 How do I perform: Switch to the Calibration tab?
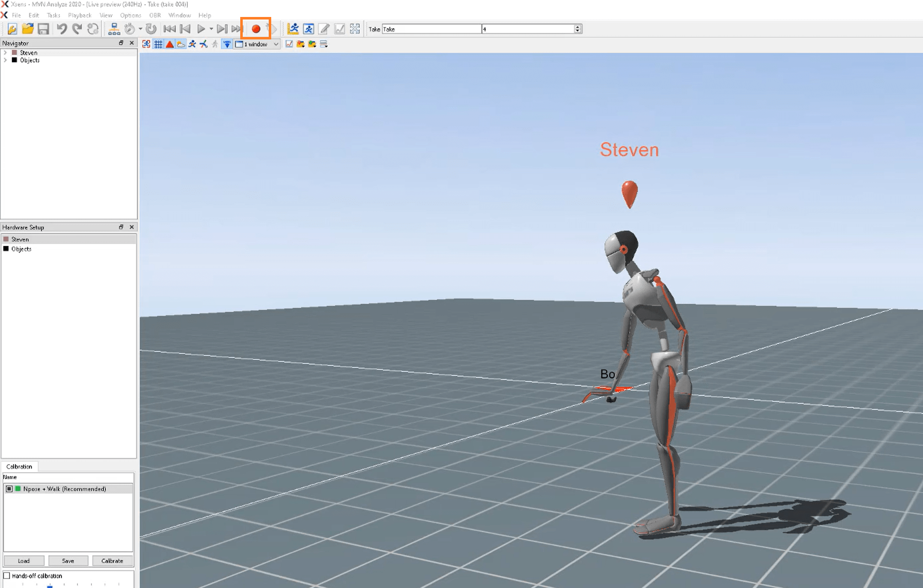coord(19,466)
